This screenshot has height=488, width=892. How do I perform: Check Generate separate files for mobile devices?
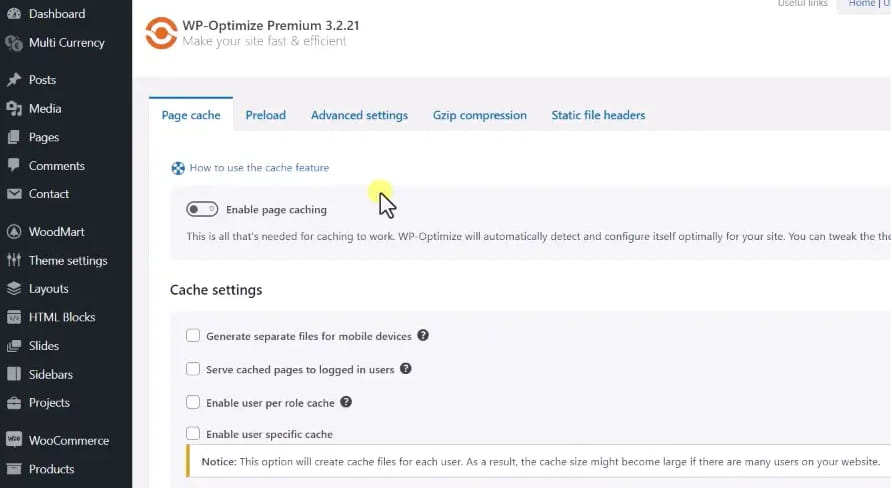click(193, 336)
